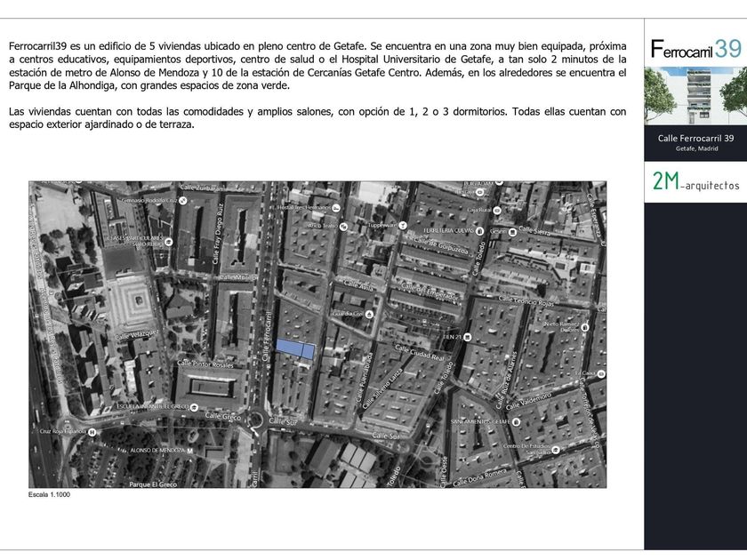This screenshot has width=747, height=560.
Task: Click the 'Calle Zurbarán' street label
Action: pyautogui.click(x=202, y=188)
